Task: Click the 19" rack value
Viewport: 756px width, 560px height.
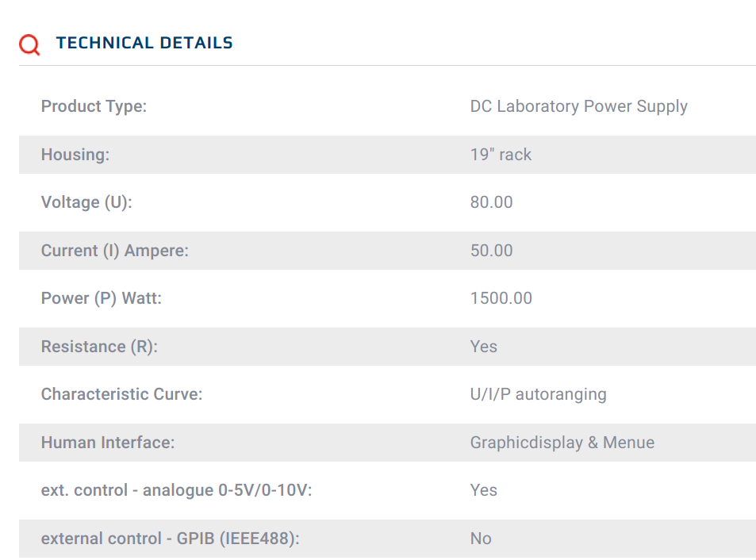Action: click(501, 155)
